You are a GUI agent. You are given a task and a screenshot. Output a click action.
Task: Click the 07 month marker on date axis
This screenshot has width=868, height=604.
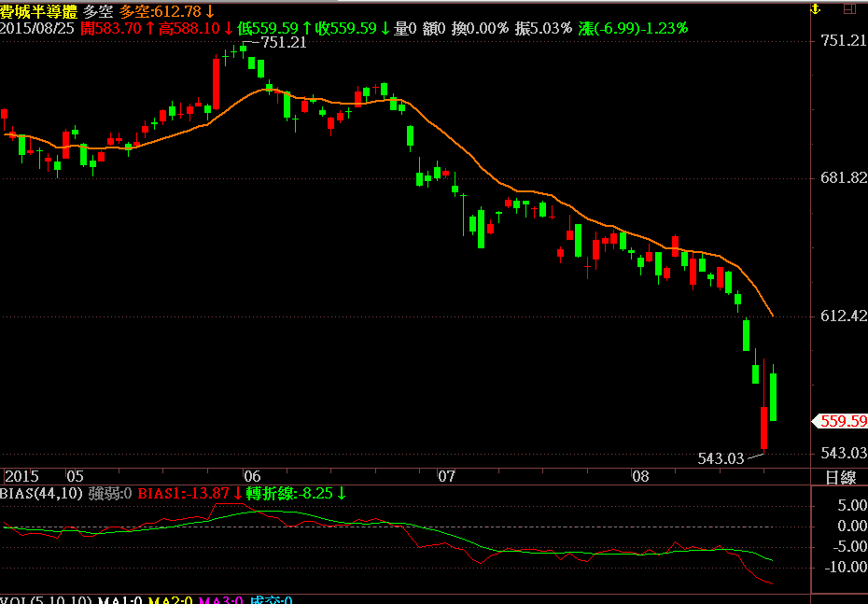[x=445, y=476]
